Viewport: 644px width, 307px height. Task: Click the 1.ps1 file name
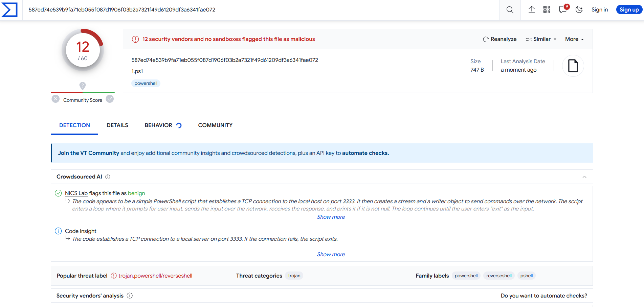137,71
